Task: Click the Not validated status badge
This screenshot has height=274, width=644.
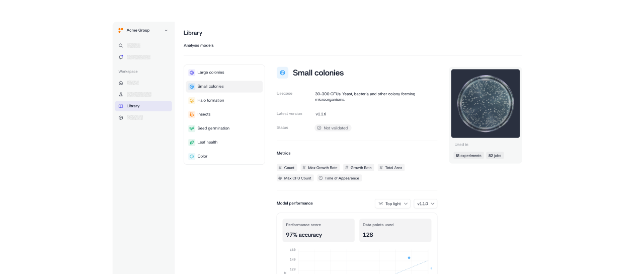Action: pyautogui.click(x=333, y=128)
